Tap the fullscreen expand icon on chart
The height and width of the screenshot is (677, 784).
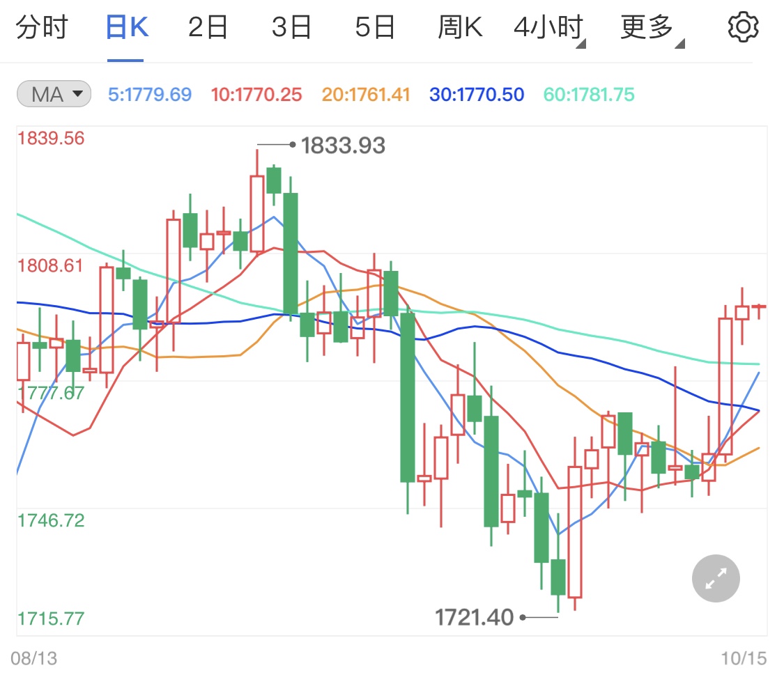[x=715, y=578]
